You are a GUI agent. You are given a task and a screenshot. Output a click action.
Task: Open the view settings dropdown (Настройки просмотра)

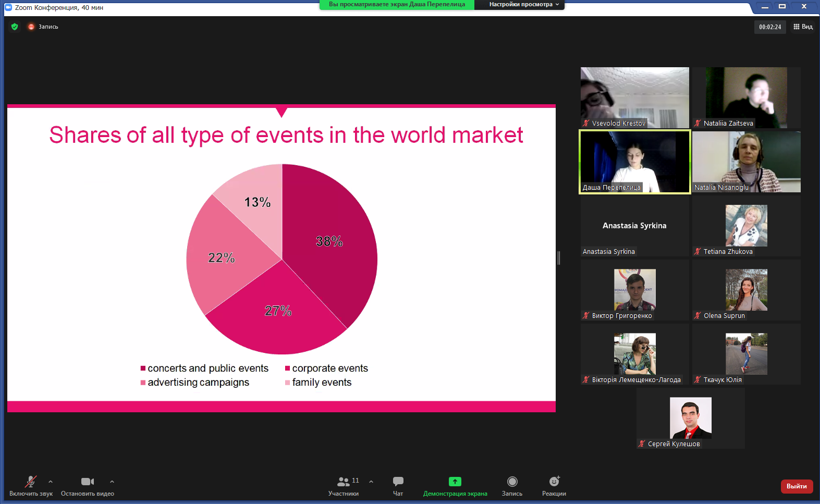[x=524, y=4]
